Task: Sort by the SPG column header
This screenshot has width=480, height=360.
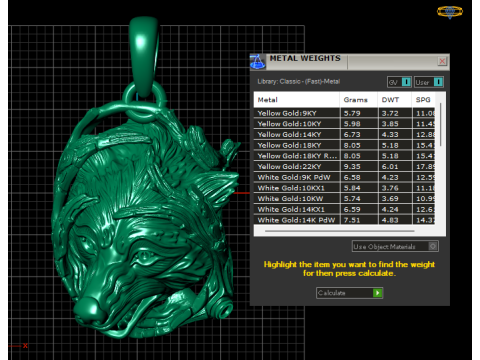Action: [x=423, y=100]
